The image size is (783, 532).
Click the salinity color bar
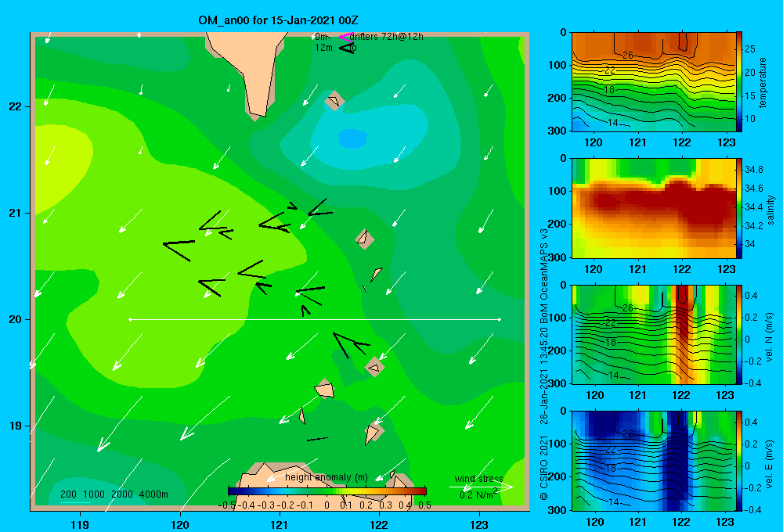coord(739,208)
